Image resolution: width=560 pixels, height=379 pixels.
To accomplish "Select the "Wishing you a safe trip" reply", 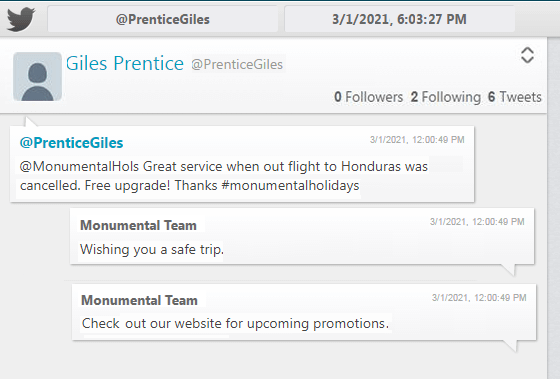I will click(302, 236).
